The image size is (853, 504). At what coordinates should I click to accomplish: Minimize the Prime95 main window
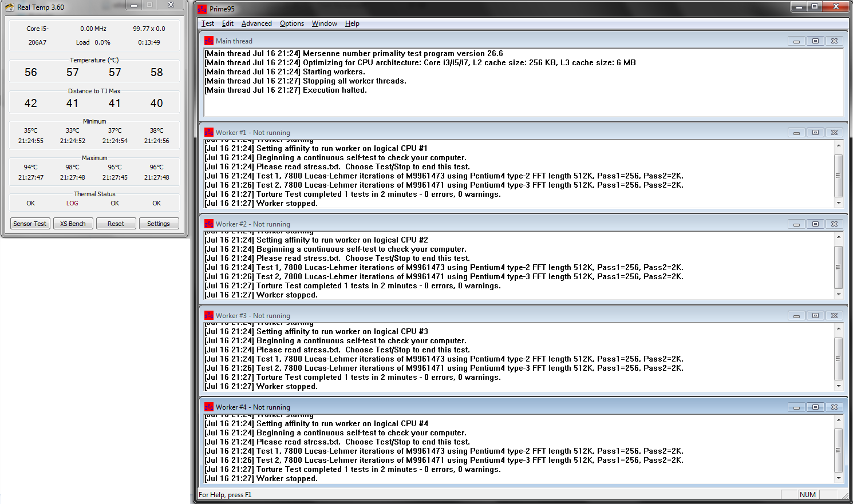[x=799, y=6]
